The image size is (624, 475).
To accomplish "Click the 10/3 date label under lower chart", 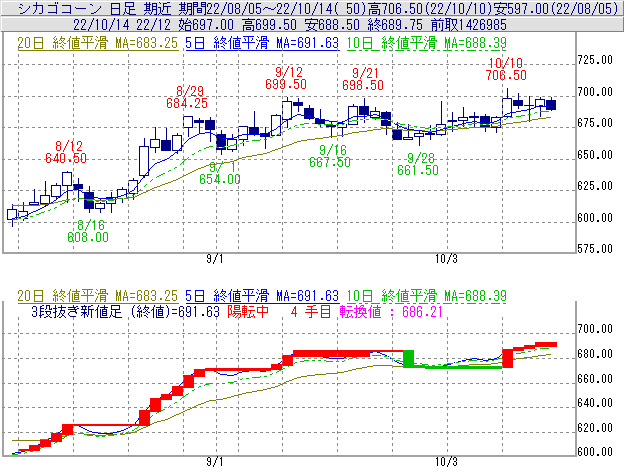I will click(x=446, y=462).
